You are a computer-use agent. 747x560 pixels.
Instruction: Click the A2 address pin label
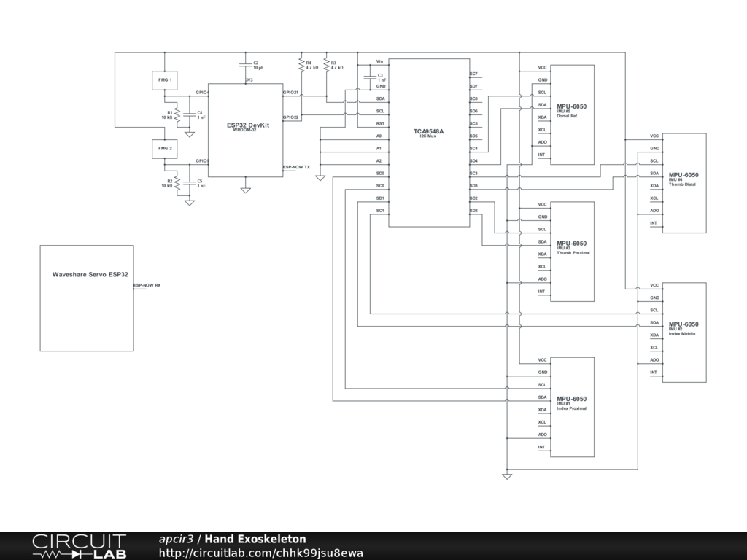[379, 161]
